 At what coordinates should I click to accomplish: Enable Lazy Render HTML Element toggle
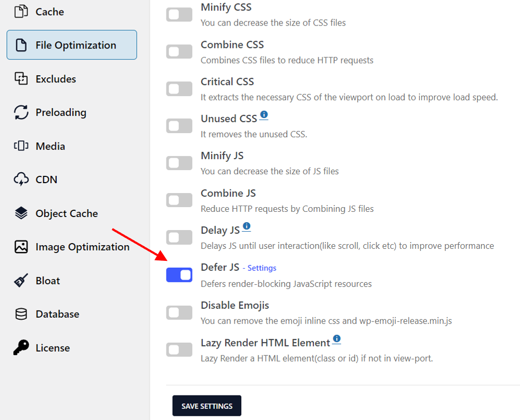179,350
